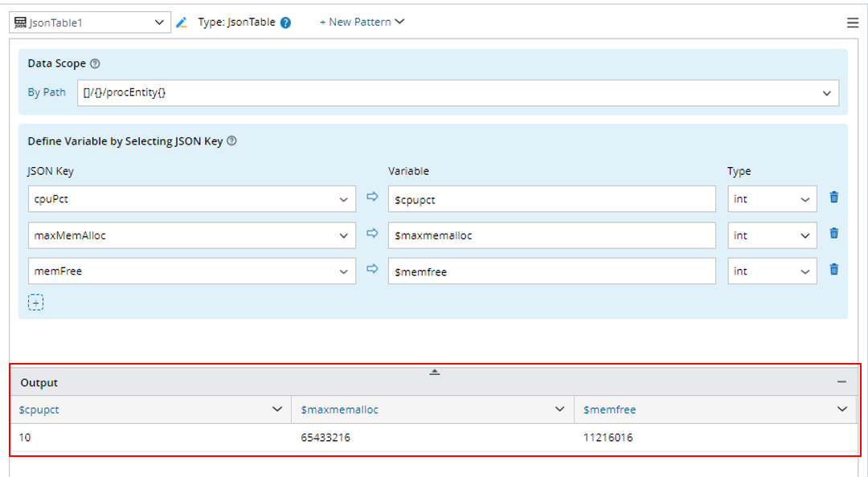Open the + New Pattern menu
Screen dimensions: 868x477
click(362, 22)
